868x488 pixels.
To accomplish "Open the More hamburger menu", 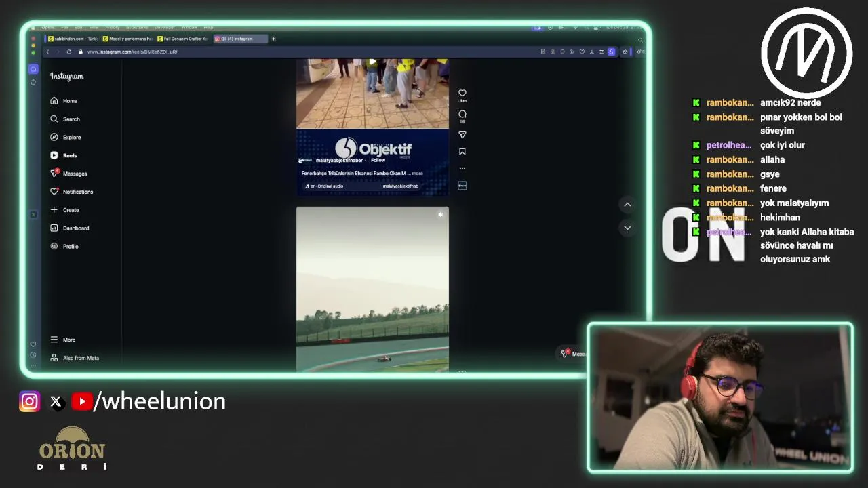I will [62, 340].
